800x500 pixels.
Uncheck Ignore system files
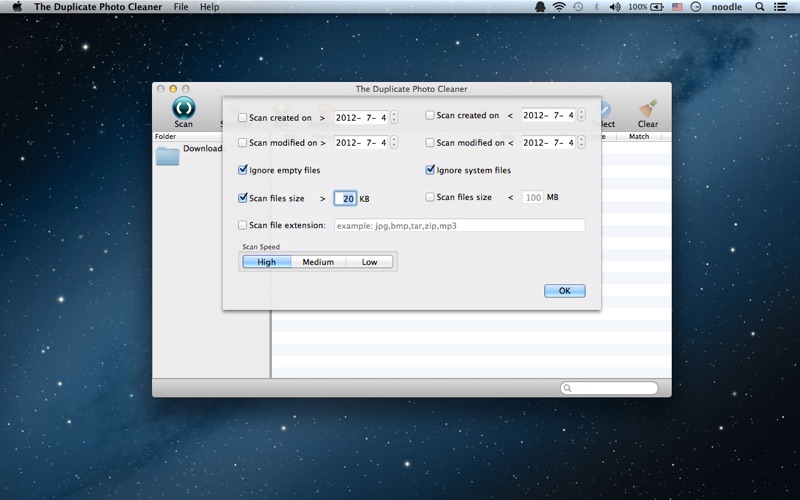tap(430, 170)
